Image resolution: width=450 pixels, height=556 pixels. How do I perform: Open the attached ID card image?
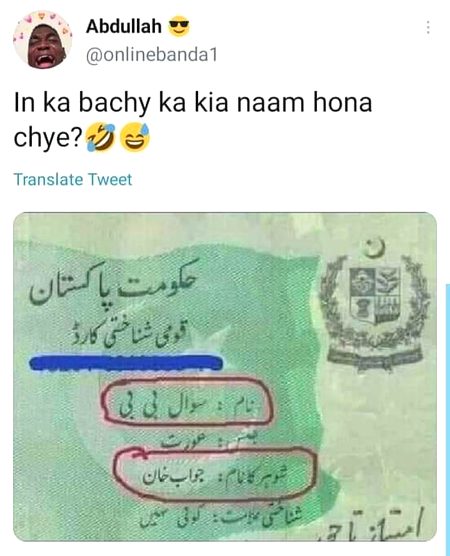(x=225, y=376)
